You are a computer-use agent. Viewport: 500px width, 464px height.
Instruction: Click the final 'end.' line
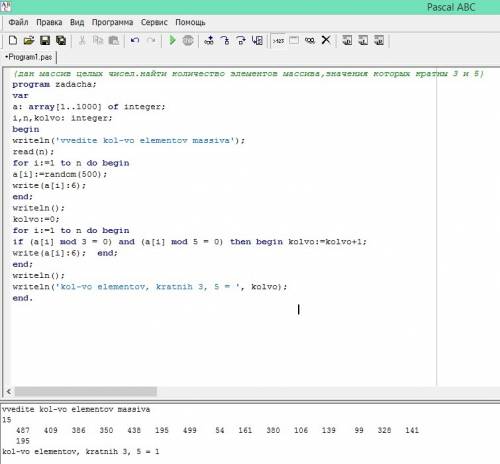pos(23,298)
